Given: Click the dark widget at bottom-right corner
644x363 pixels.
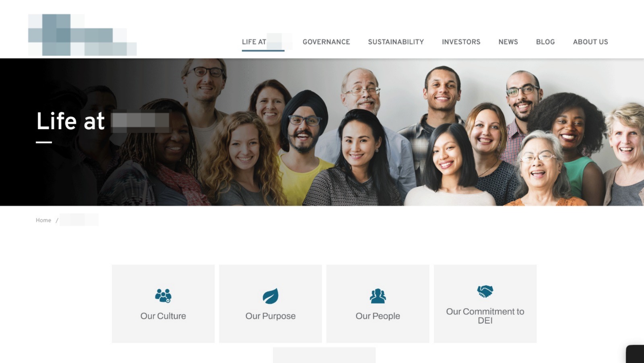Looking at the screenshot, I should point(635,354).
